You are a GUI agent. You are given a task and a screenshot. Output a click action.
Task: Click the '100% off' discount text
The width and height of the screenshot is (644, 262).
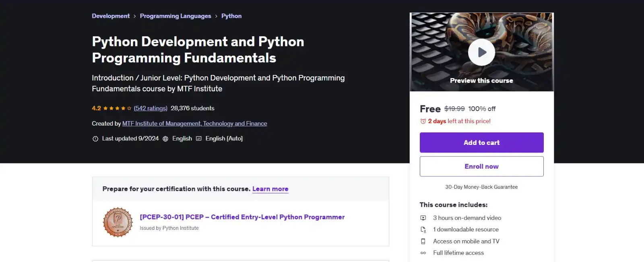(482, 109)
